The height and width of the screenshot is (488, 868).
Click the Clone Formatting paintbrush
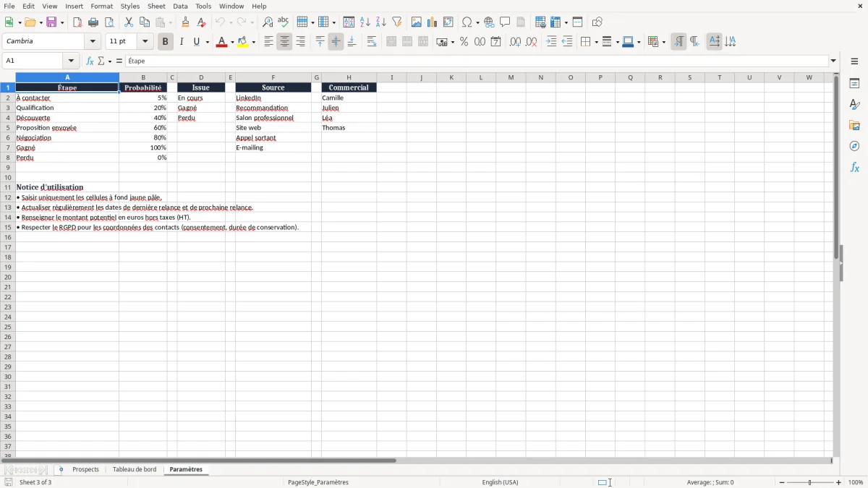(186, 22)
